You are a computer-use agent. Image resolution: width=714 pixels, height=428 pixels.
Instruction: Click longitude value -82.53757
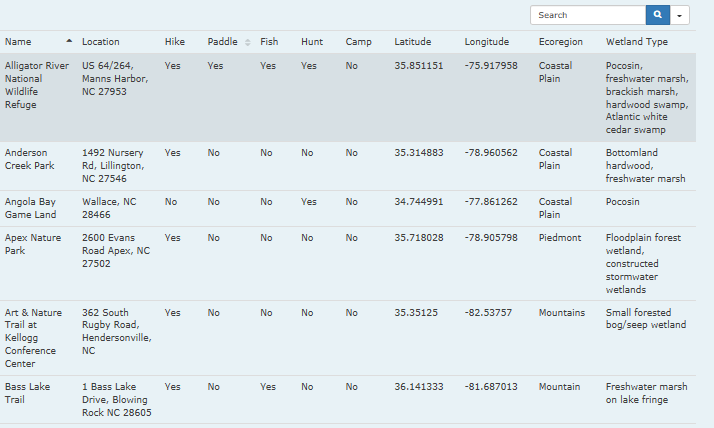click(x=488, y=313)
